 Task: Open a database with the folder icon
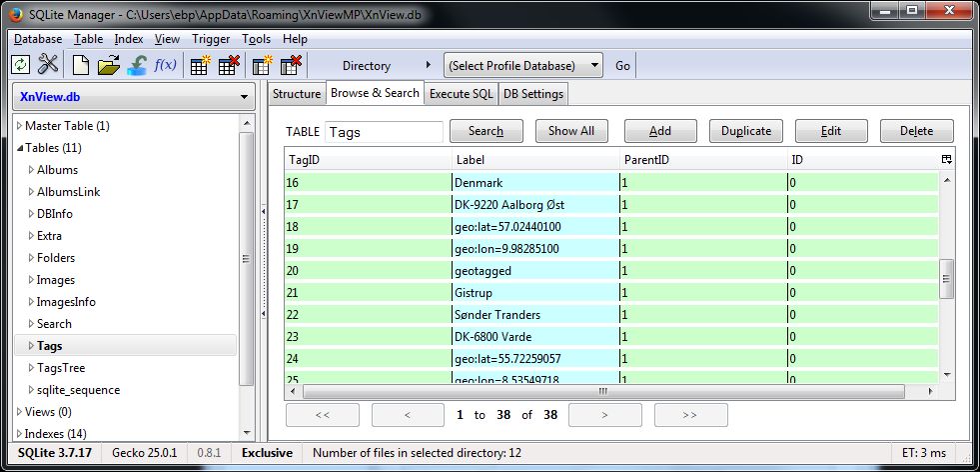[109, 64]
